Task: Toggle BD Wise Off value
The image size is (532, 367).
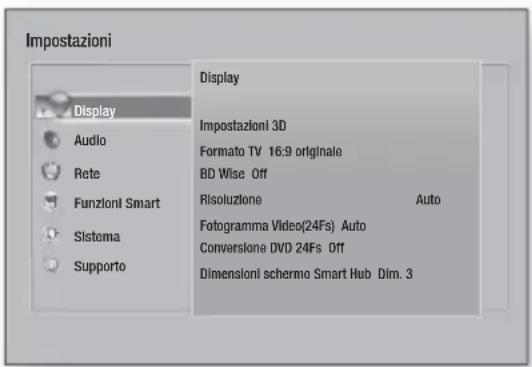Action: [259, 174]
